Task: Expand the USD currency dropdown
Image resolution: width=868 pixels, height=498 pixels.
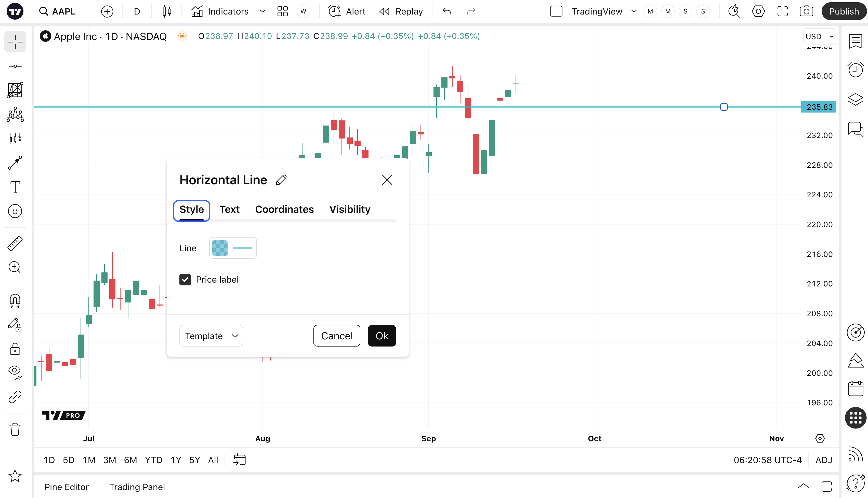Action: tap(819, 37)
